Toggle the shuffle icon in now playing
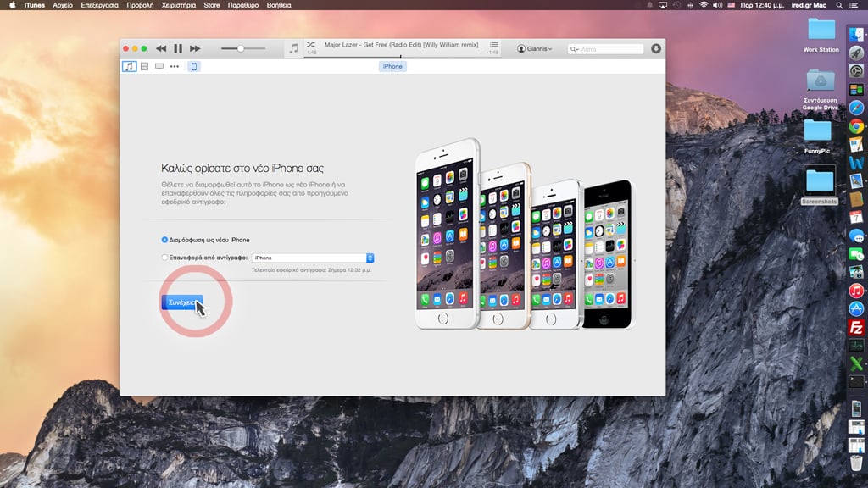868x488 pixels. (x=311, y=44)
